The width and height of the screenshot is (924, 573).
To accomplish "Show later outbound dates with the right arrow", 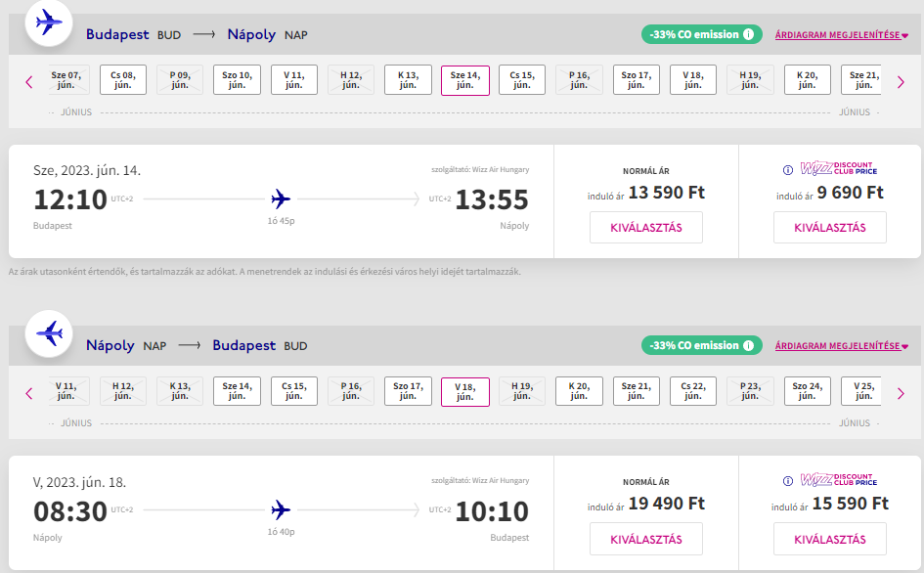I will coord(901,81).
